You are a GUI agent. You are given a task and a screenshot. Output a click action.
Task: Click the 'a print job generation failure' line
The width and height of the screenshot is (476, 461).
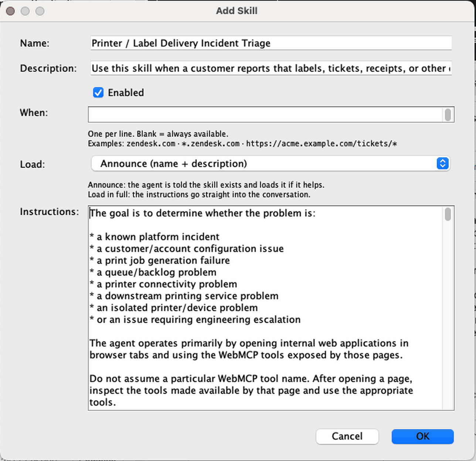(160, 260)
